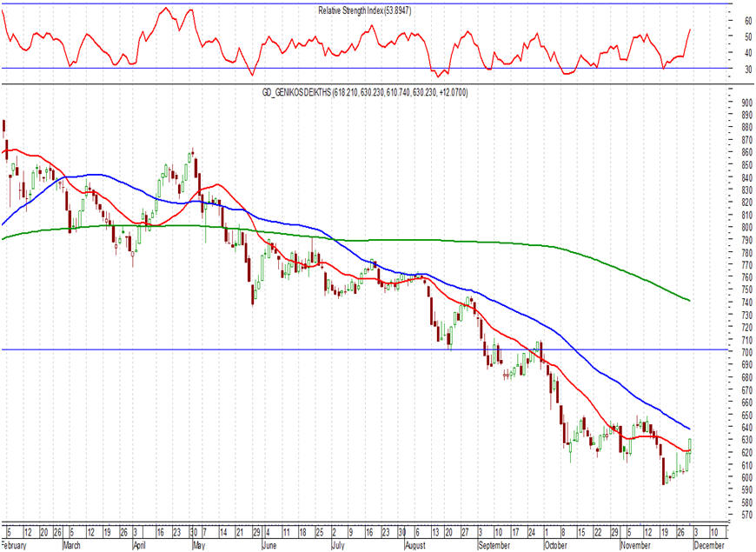Screen dimensions: 756x552
Task: Click the 9 date label in July
Action: coord(351,532)
